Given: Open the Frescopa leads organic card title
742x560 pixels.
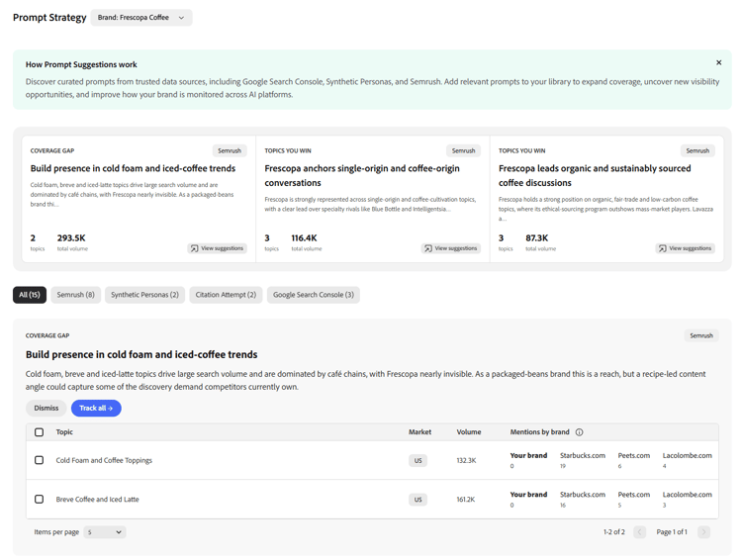Looking at the screenshot, I should tap(595, 176).
